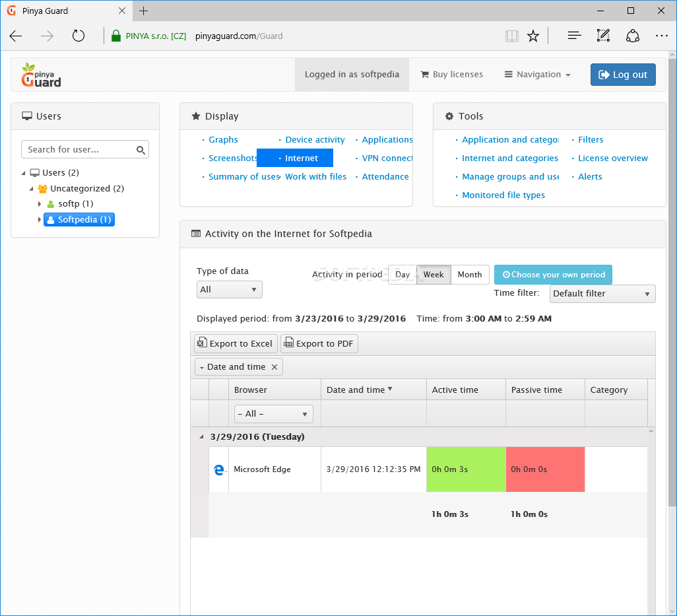The width and height of the screenshot is (677, 616).
Task: Open Device activity display link
Action: [315, 139]
